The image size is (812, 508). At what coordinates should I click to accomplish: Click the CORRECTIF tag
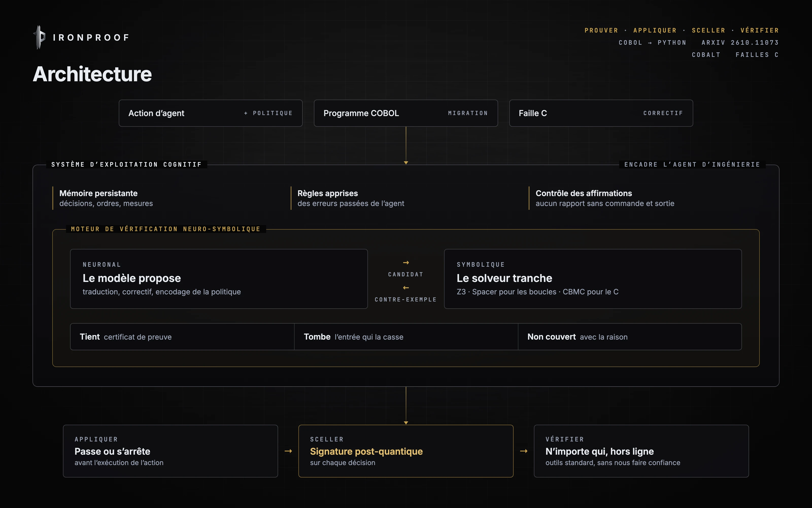click(x=663, y=113)
